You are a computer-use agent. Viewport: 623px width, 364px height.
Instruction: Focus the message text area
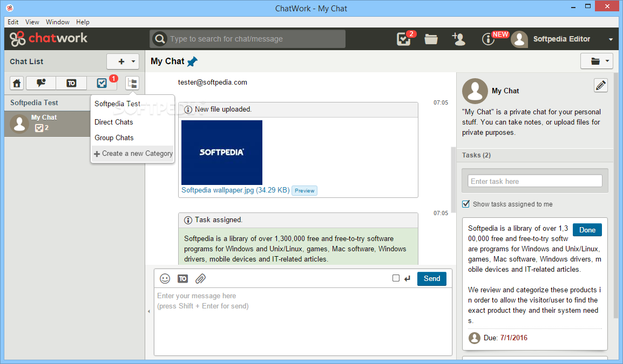(x=303, y=321)
